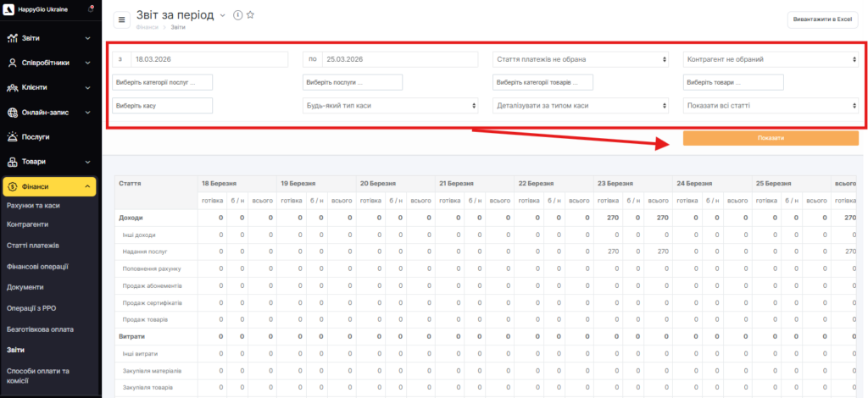Click the Виберіть касу input field
Viewport: 868px width, 398px height.
click(162, 106)
